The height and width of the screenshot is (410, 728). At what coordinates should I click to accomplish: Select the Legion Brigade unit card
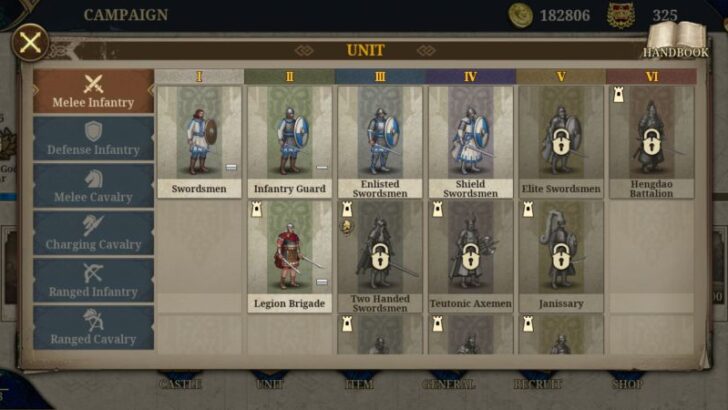290,257
